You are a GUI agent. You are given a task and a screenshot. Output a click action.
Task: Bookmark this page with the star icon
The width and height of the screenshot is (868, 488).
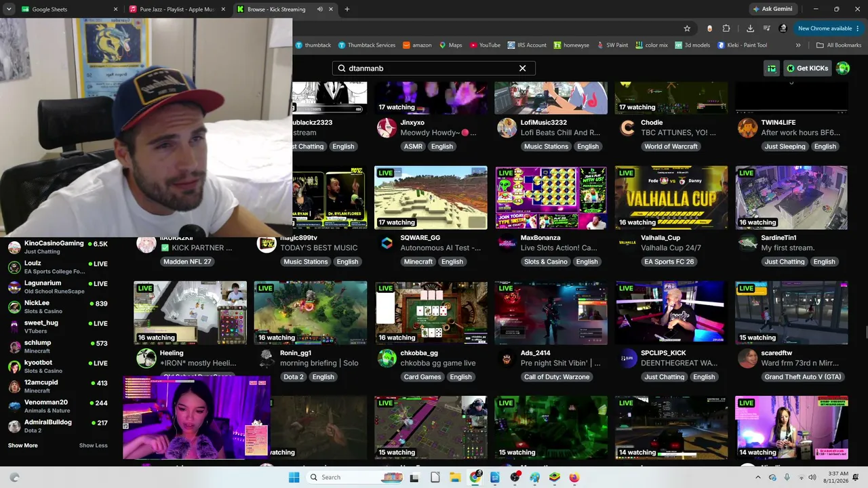pos(687,28)
